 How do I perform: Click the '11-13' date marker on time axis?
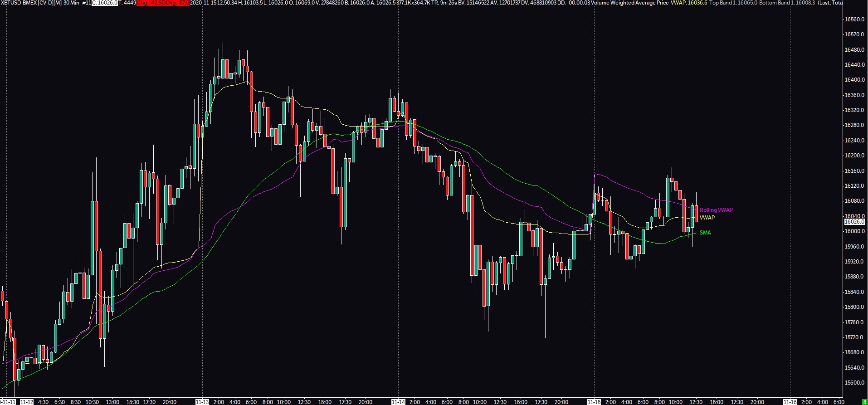click(x=202, y=402)
